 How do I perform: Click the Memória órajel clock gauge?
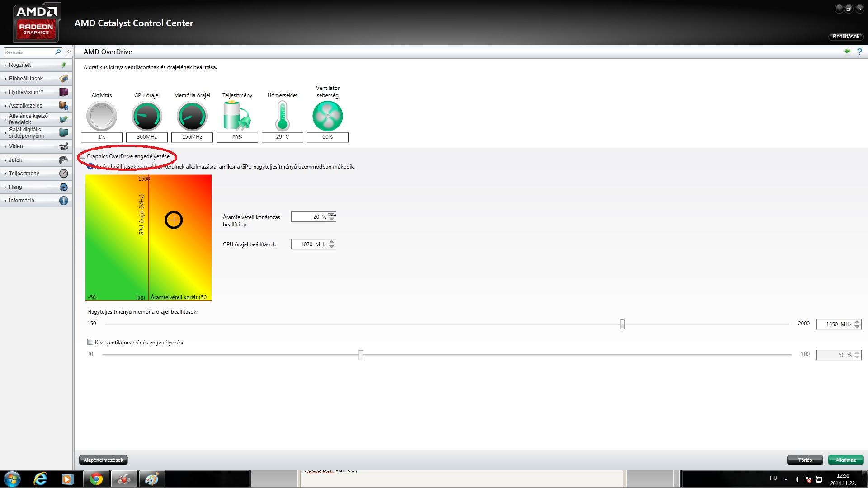tap(192, 116)
